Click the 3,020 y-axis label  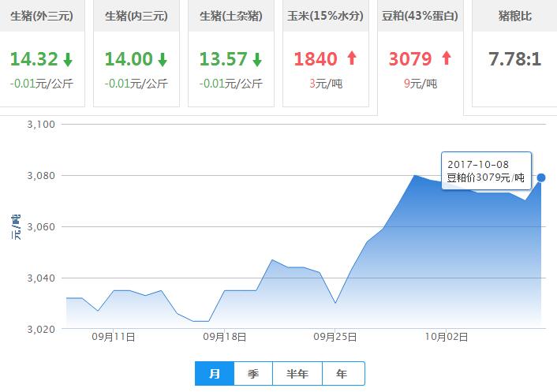(41, 329)
